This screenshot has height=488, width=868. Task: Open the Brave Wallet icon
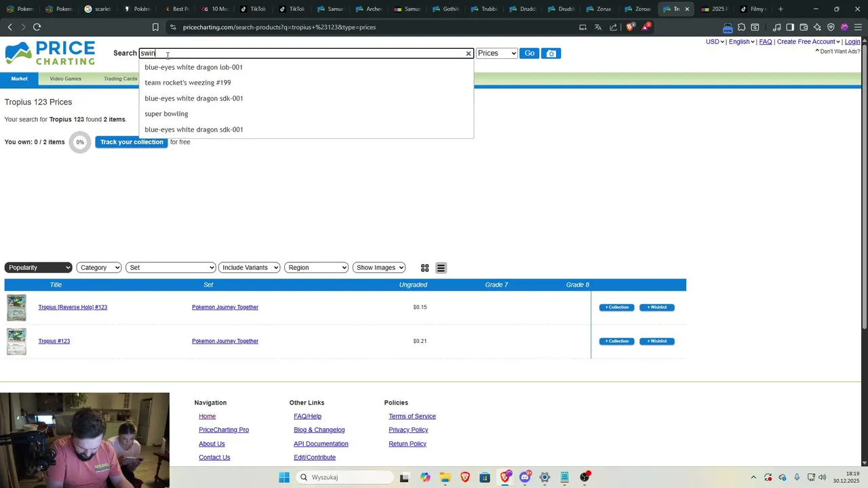pos(804,27)
